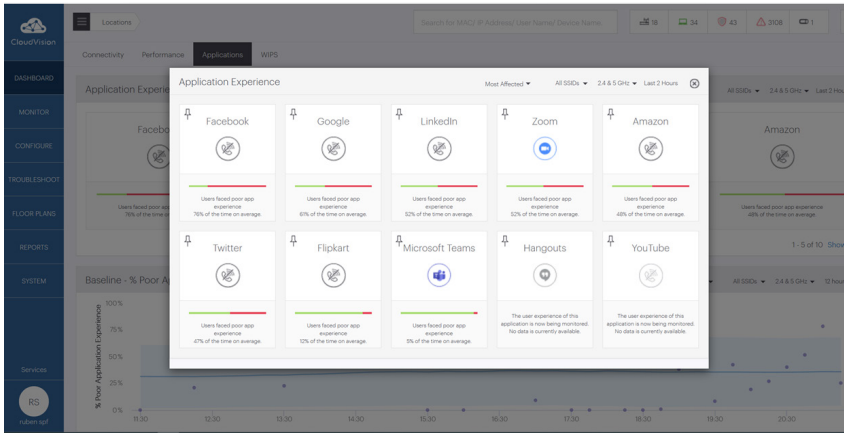
Task: Click the Hangouts logo icon
Action: point(545,275)
